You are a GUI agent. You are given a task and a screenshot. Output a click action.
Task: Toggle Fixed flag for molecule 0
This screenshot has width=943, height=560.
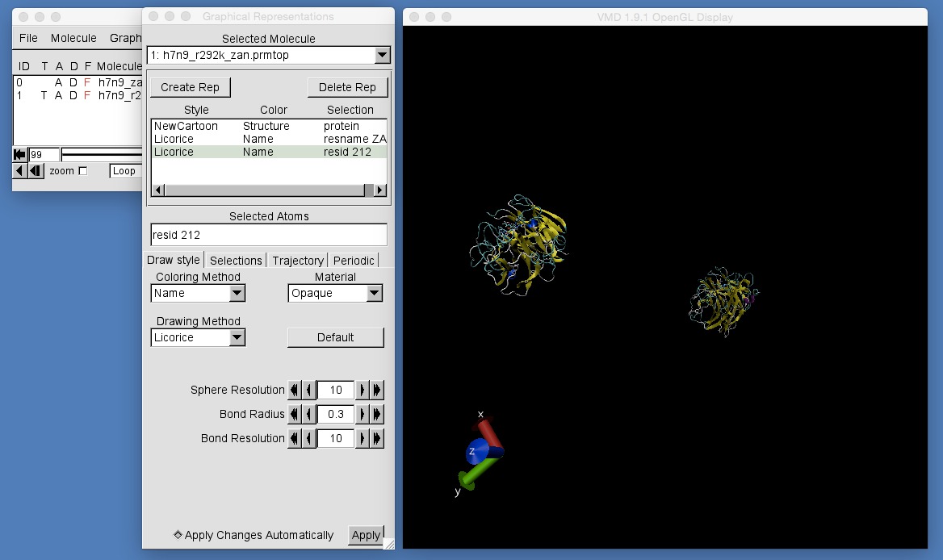click(87, 83)
